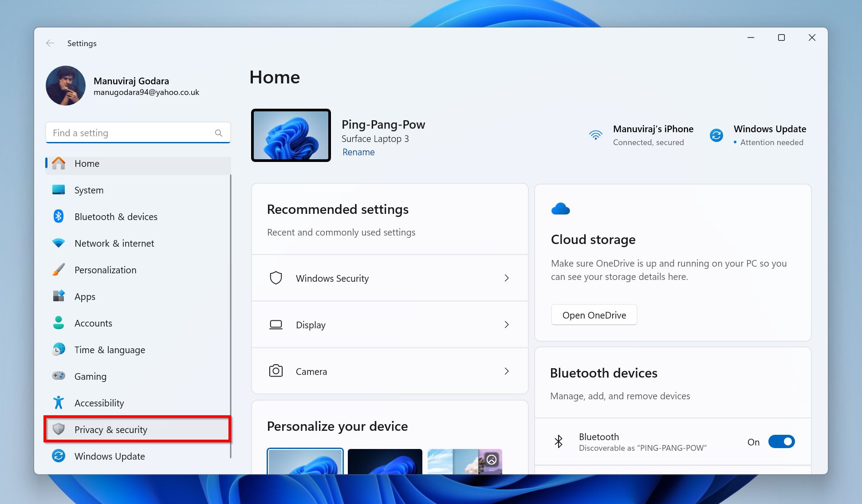Click the back arrow in title bar

click(x=50, y=43)
